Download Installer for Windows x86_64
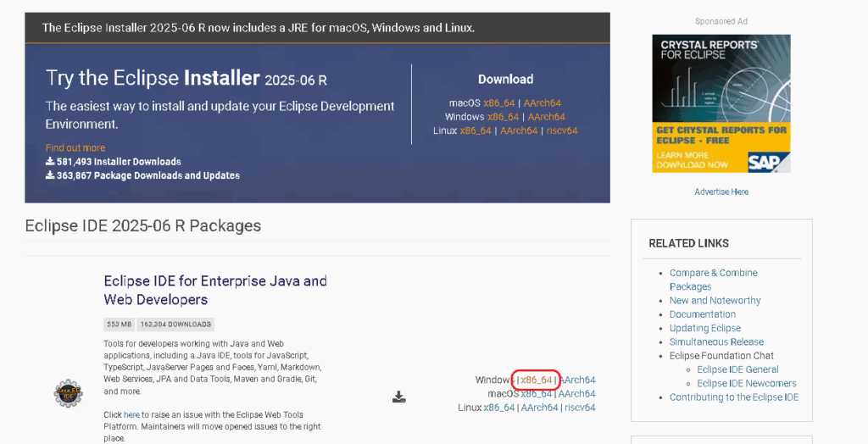Image resolution: width=868 pixels, height=444 pixels. click(x=504, y=117)
